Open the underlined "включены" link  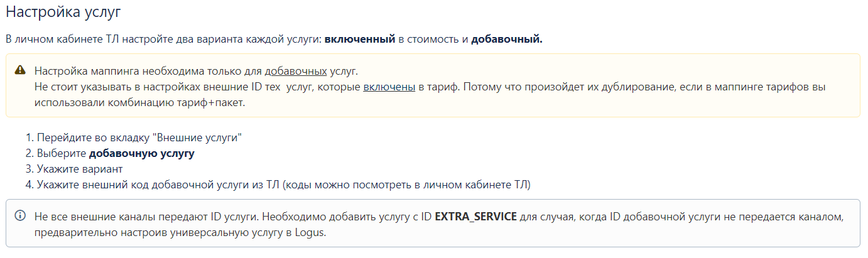[x=389, y=87]
